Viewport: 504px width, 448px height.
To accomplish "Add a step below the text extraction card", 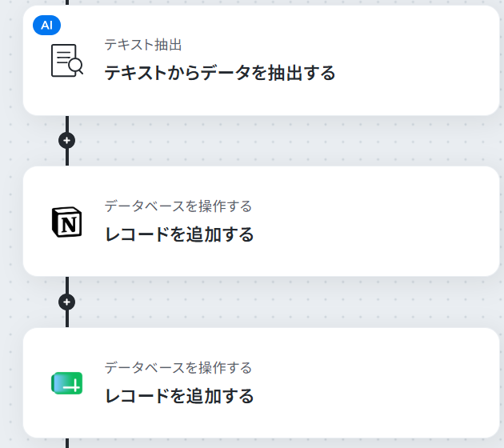I will coord(67,141).
